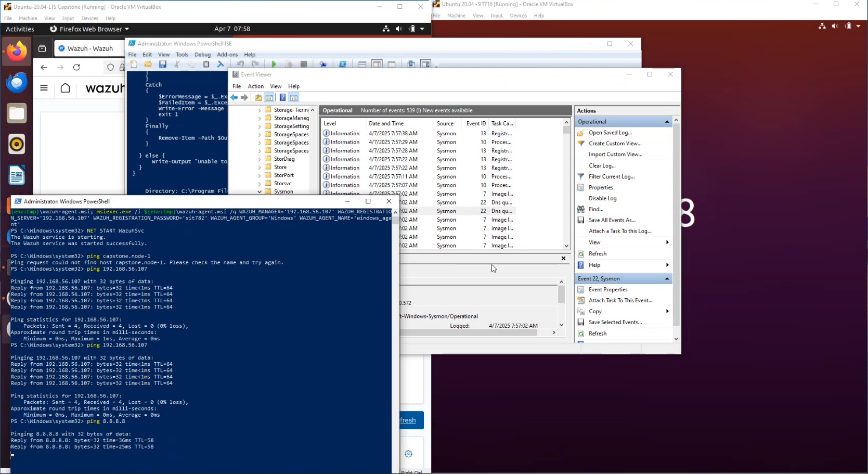Click the volume icon in Capstone VM top bar

click(399, 29)
